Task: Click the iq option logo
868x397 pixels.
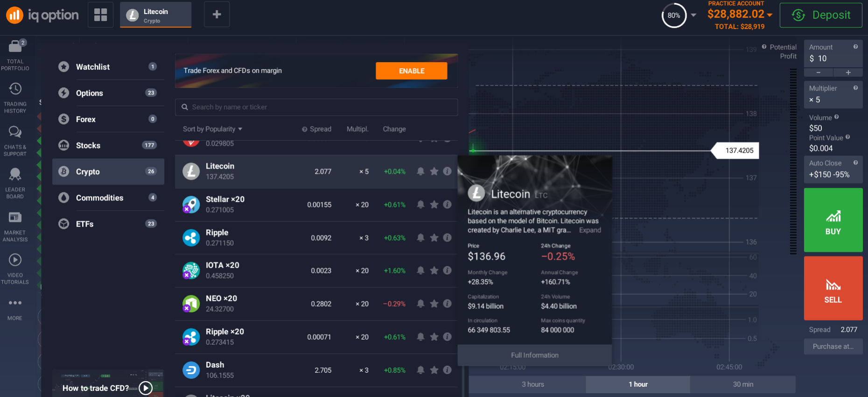Action: click(x=42, y=15)
